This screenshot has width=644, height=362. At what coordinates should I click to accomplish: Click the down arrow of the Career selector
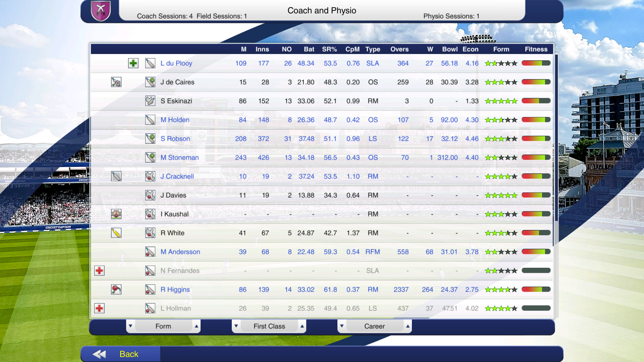click(x=342, y=326)
